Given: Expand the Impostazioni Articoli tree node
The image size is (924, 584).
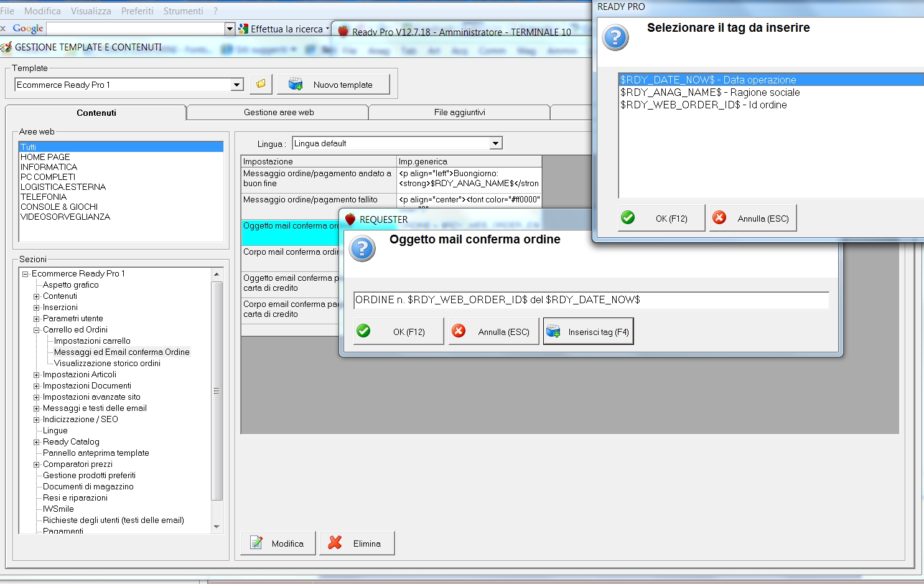Looking at the screenshot, I should click(37, 375).
